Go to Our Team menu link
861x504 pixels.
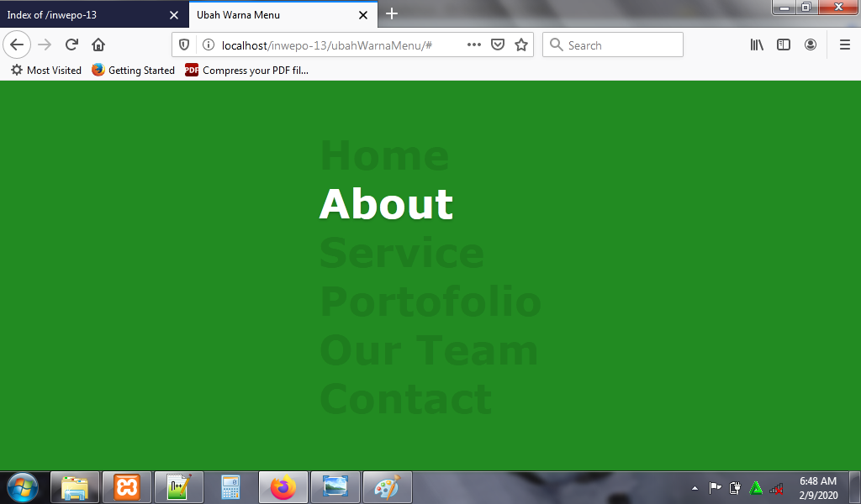tap(428, 350)
